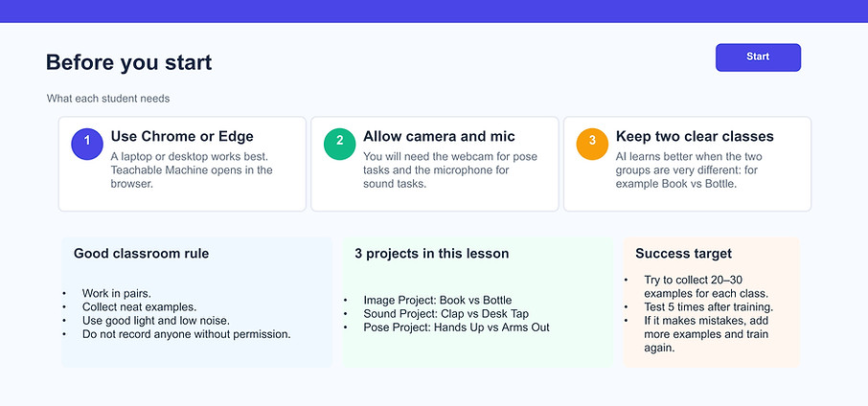
Task: Click the Start button
Action: [758, 56]
